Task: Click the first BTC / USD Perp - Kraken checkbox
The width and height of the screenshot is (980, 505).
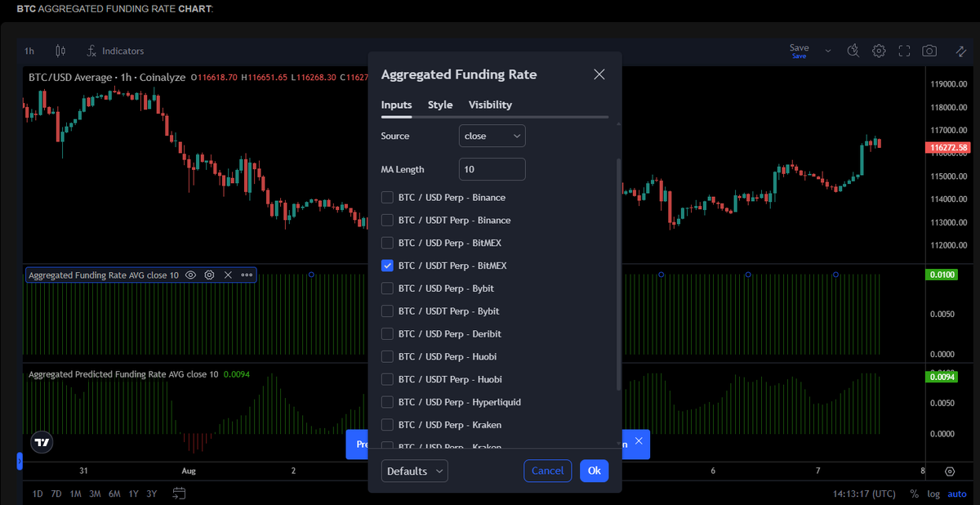Action: coord(387,425)
